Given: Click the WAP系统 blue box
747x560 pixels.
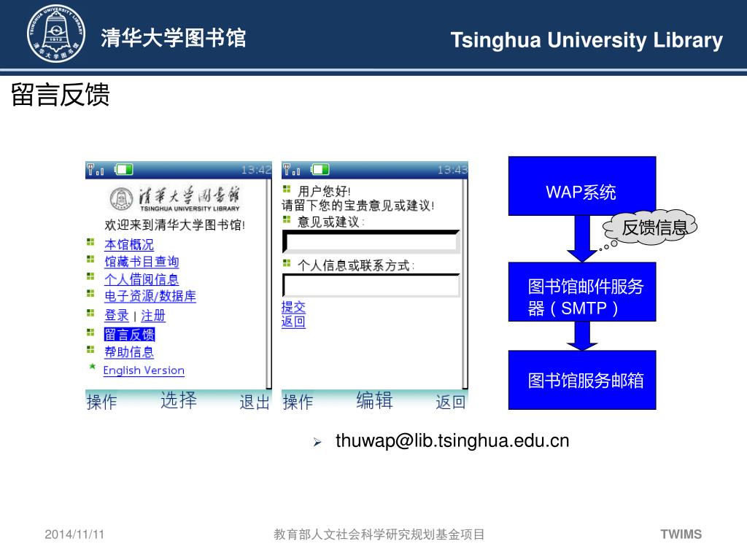Looking at the screenshot, I should pyautogui.click(x=582, y=186).
